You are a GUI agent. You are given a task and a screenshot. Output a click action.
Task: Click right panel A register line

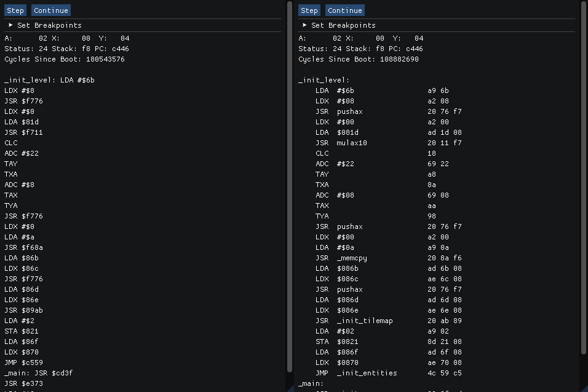click(361, 38)
